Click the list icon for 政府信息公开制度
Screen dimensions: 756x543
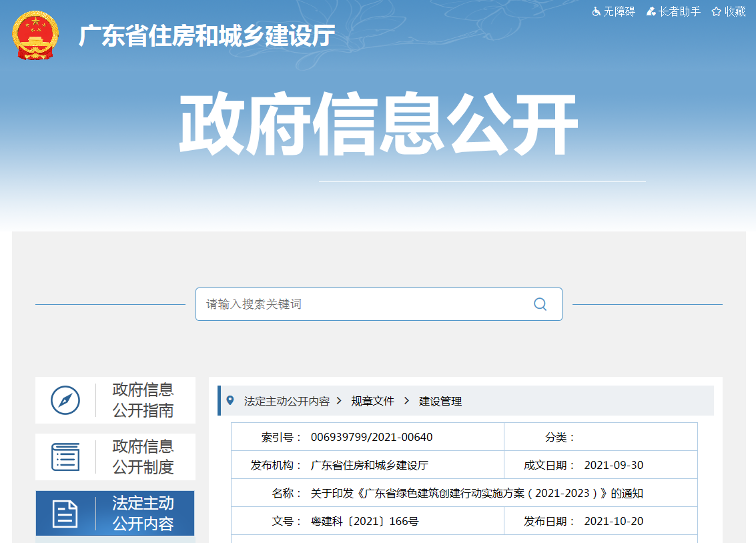[65, 457]
